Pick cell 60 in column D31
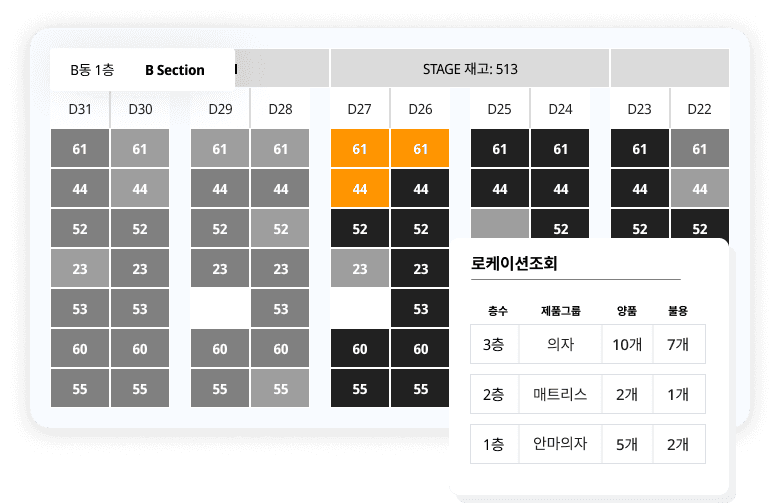The width and height of the screenshot is (775, 503). [x=80, y=348]
